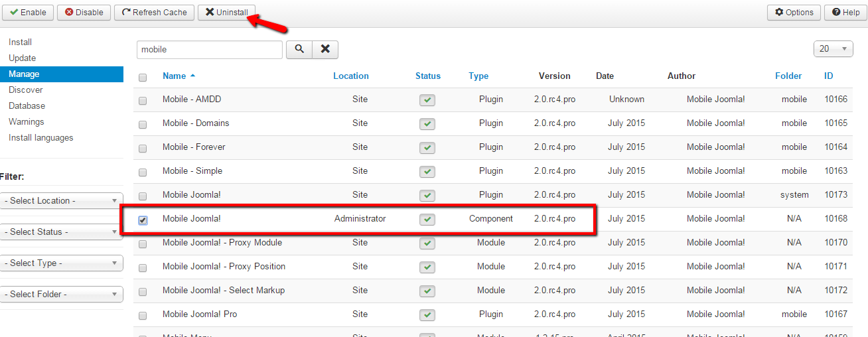Check the box for Mobile Joomla! - Proxy Module
Screen dimensions: 868x337
click(143, 244)
